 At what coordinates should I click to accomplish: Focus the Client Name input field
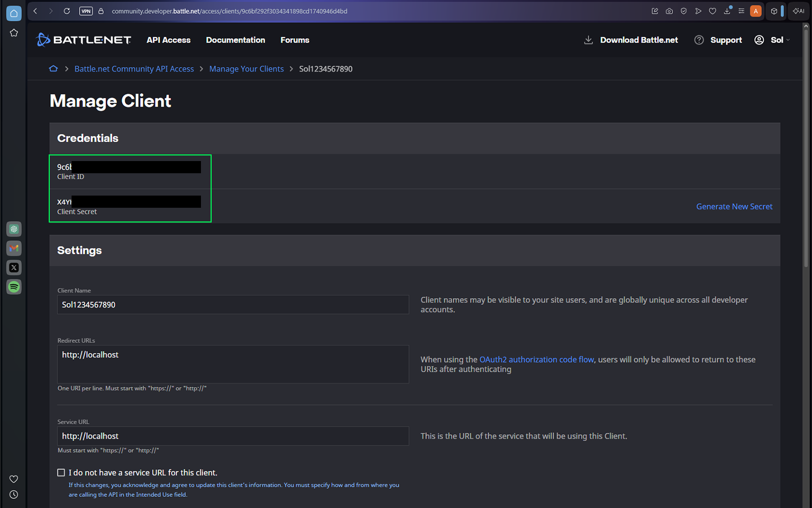pyautogui.click(x=233, y=305)
